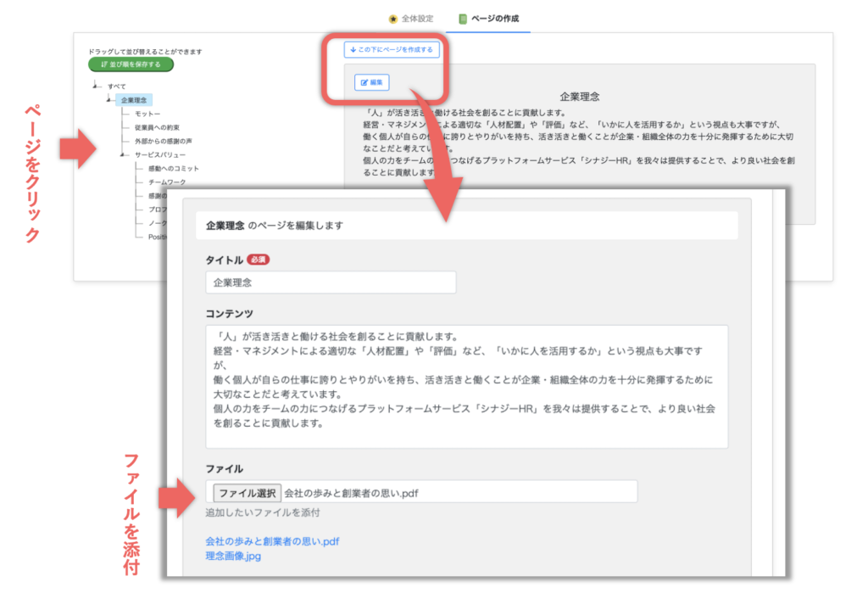Select モットー in the page tree
This screenshot has width=868, height=593.
(147, 114)
